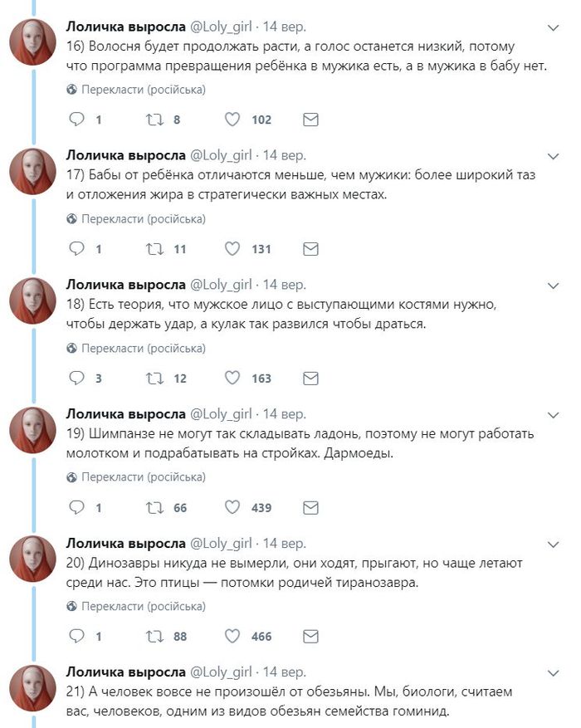The width and height of the screenshot is (581, 728).
Task: Like tweet 16 with 102 likes
Action: tap(233, 120)
